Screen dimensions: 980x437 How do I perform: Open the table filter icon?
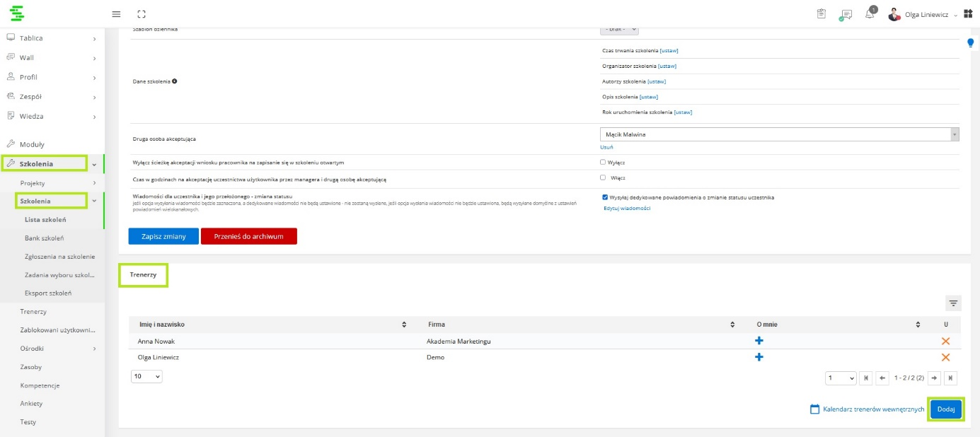pos(953,303)
